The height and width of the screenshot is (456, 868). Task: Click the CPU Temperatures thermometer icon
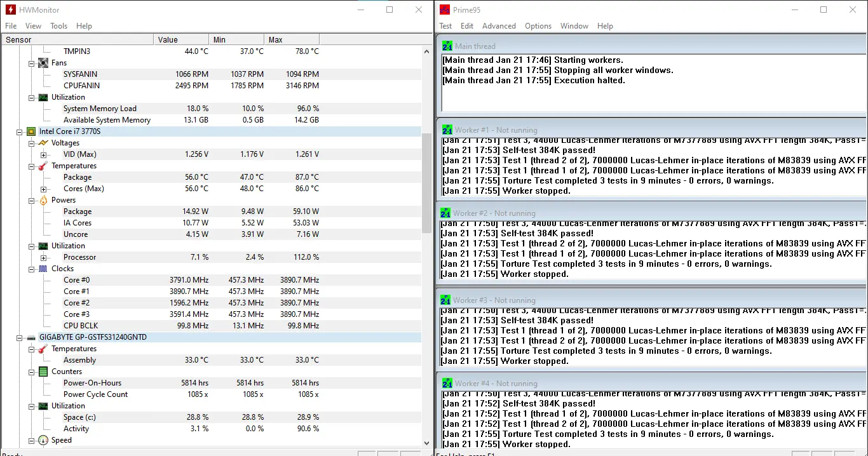click(x=43, y=166)
